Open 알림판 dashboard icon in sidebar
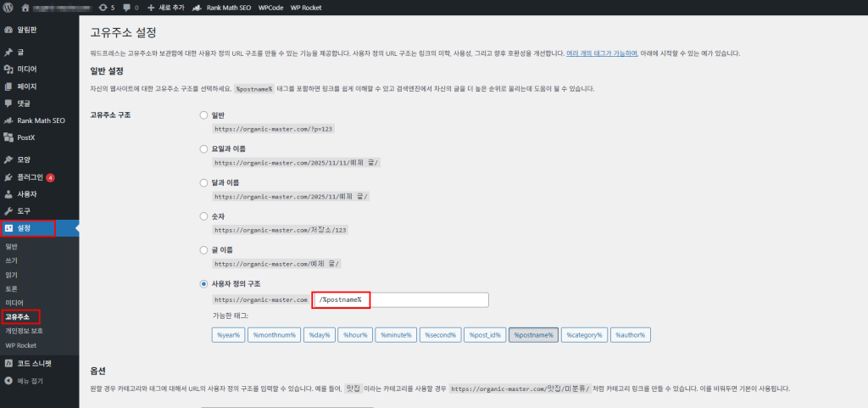Screen dimensions: 868x408 pos(8,30)
